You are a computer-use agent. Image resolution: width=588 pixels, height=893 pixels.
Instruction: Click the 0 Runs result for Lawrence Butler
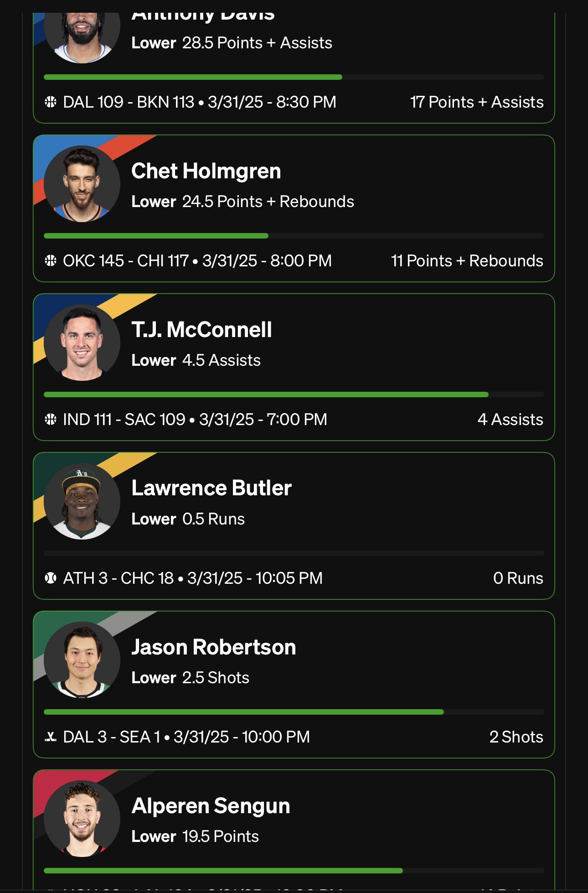coord(518,578)
